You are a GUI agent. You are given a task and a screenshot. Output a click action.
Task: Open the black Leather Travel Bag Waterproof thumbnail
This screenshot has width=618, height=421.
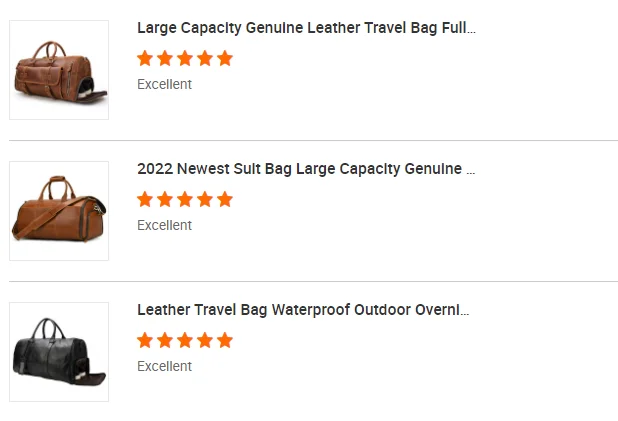coord(59,352)
